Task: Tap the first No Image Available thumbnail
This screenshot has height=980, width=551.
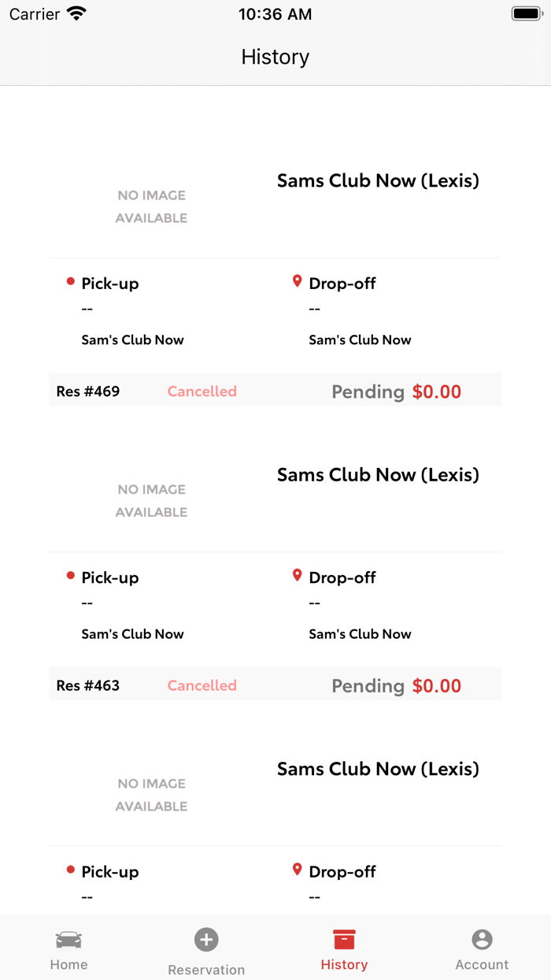Action: coord(151,206)
